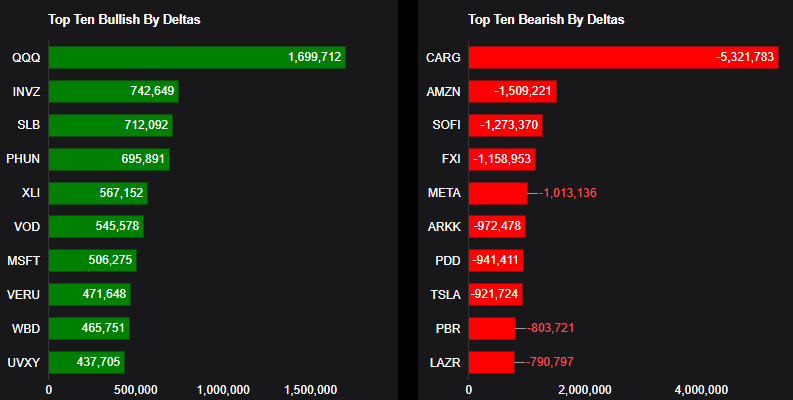Click the 1,000,000 axis label on bullish chart
Image resolution: width=793 pixels, height=400 pixels.
(x=223, y=389)
